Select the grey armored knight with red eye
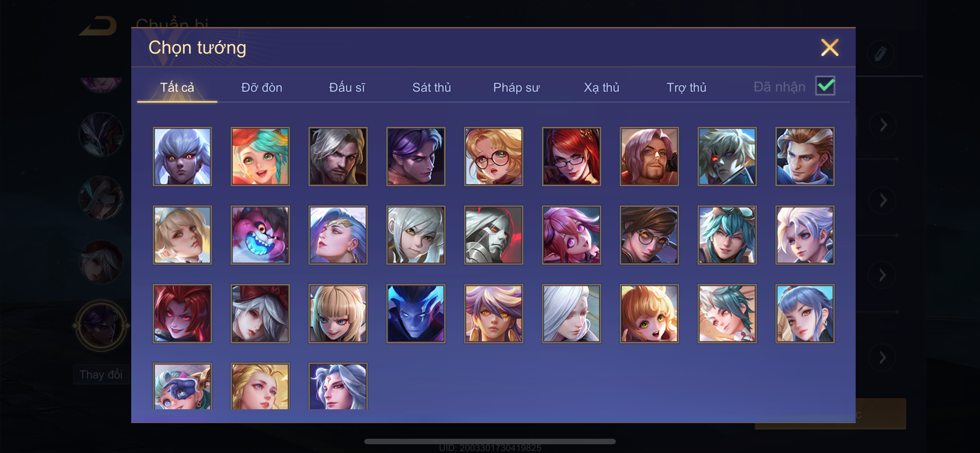This screenshot has width=980, height=453. point(493,235)
